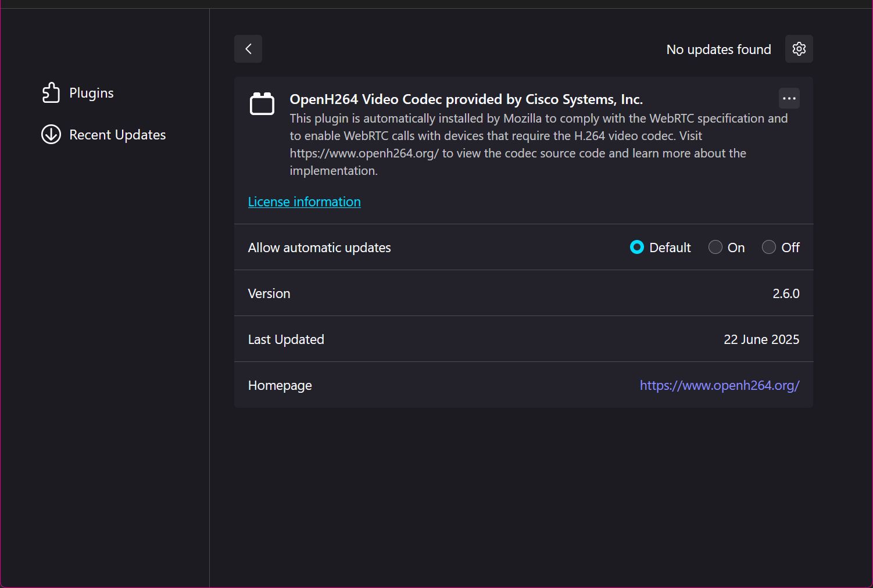The width and height of the screenshot is (873, 588).
Task: Visit the https://www.openh264.org/ homepage link
Action: (x=720, y=385)
